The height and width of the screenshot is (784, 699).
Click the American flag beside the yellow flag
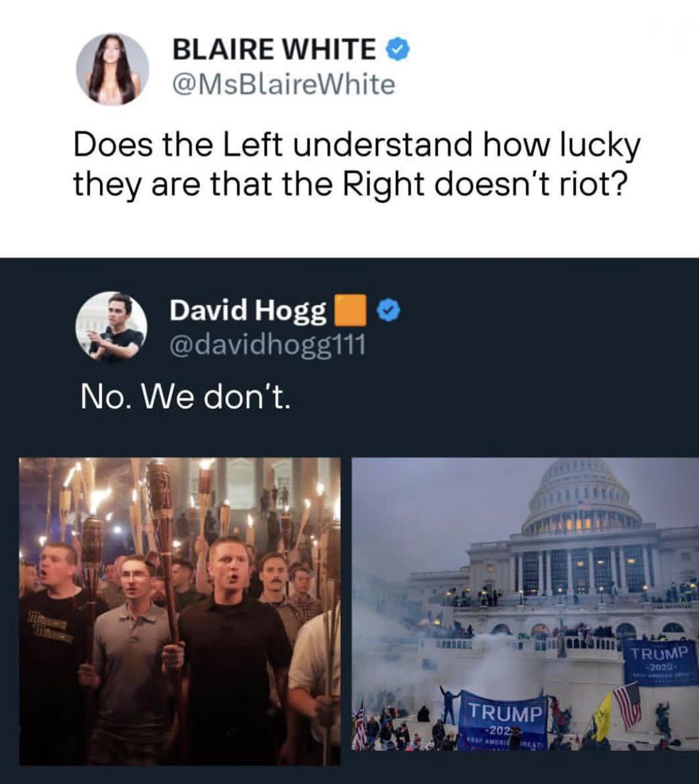click(629, 706)
